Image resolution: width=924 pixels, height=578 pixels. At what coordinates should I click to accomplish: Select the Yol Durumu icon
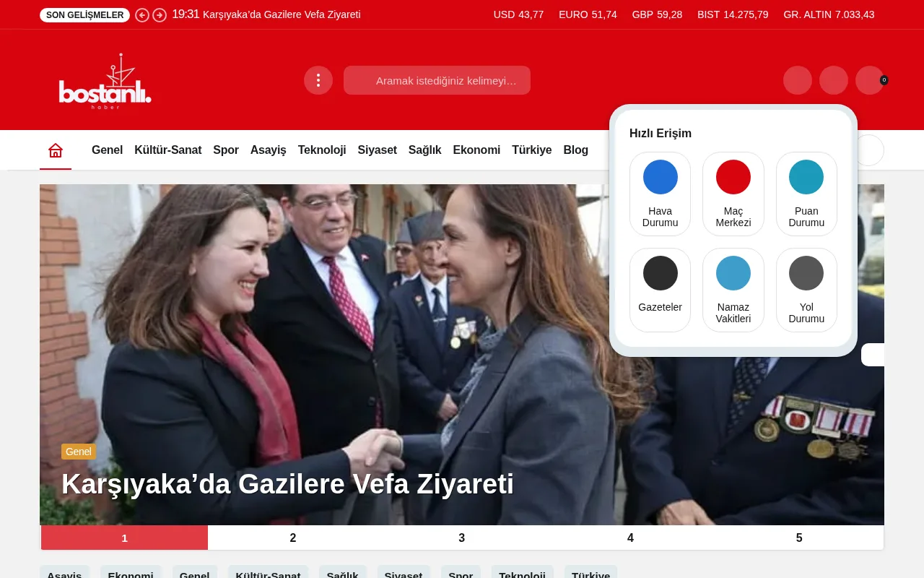806,273
